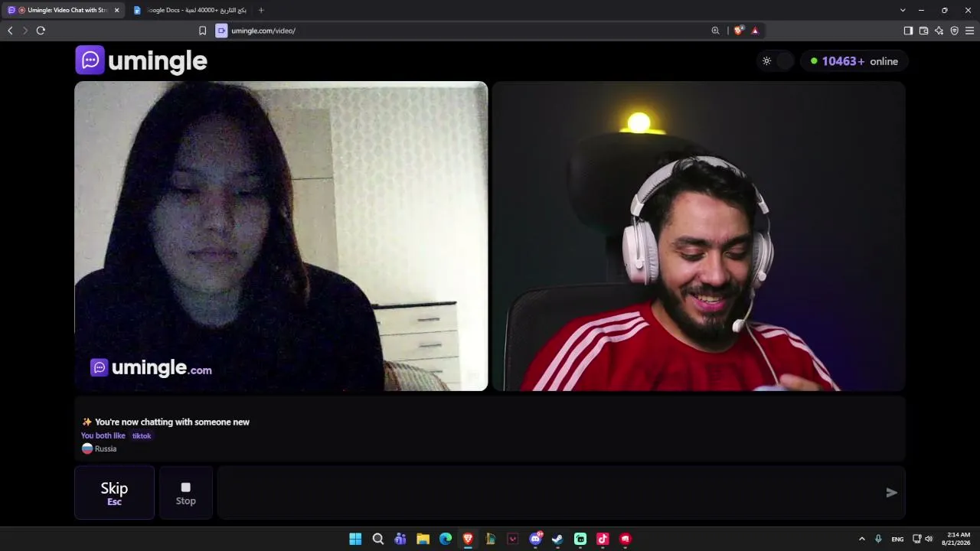This screenshot has width=980, height=551.
Task: Click the send message arrow icon
Action: [x=891, y=493]
